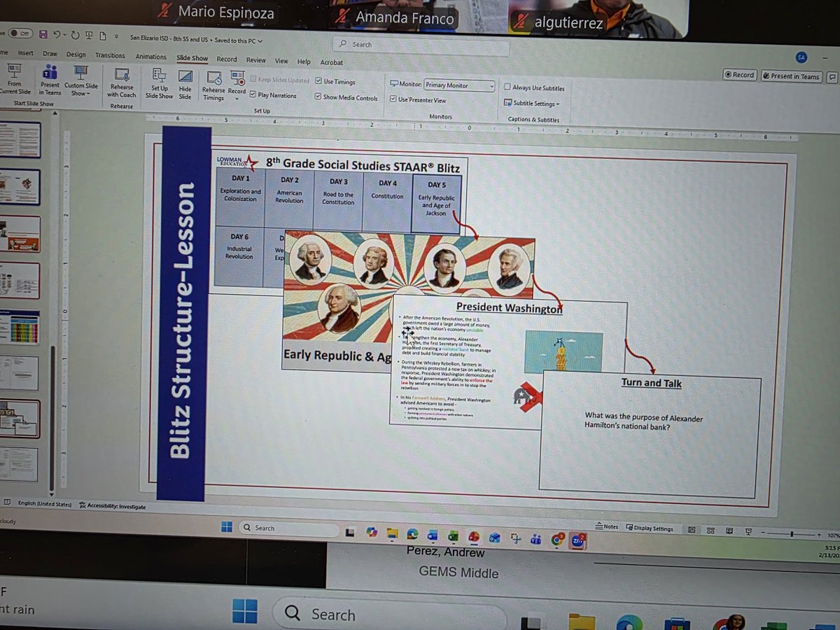The height and width of the screenshot is (630, 840).
Task: Switch to Reading View in status bar
Action: click(729, 531)
